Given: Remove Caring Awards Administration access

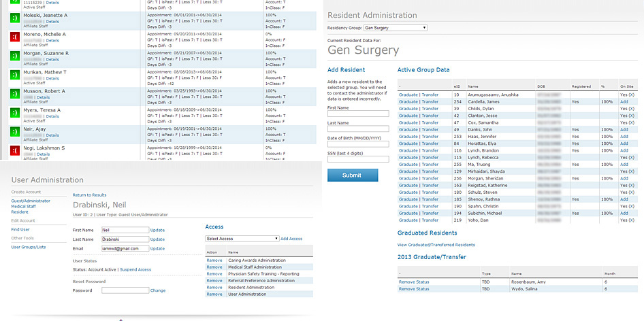Looking at the screenshot, I should pos(214,260).
